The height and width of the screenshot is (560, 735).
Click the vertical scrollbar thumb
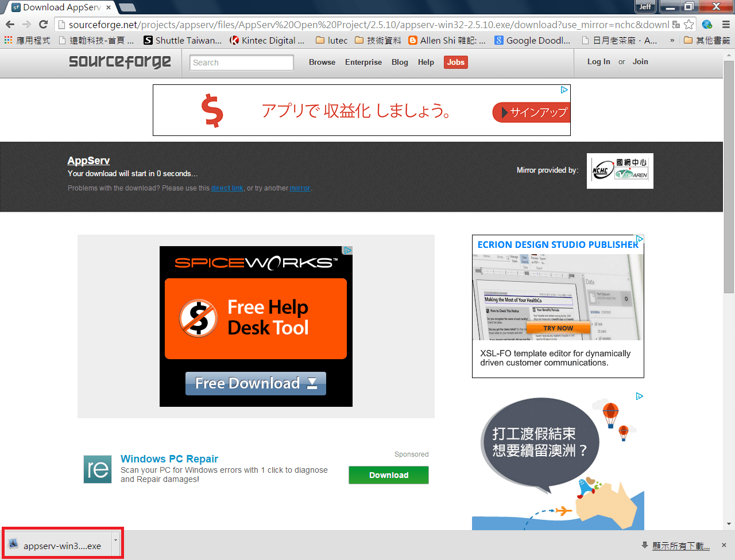tap(729, 176)
